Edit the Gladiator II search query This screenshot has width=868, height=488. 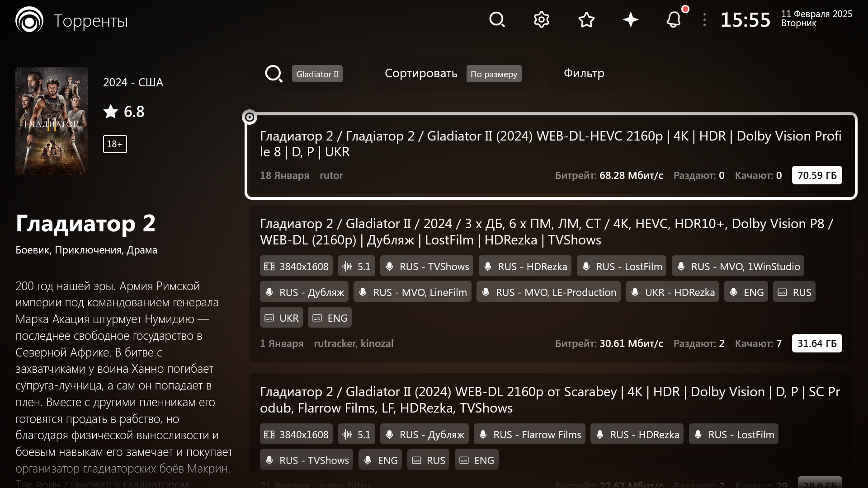click(317, 74)
